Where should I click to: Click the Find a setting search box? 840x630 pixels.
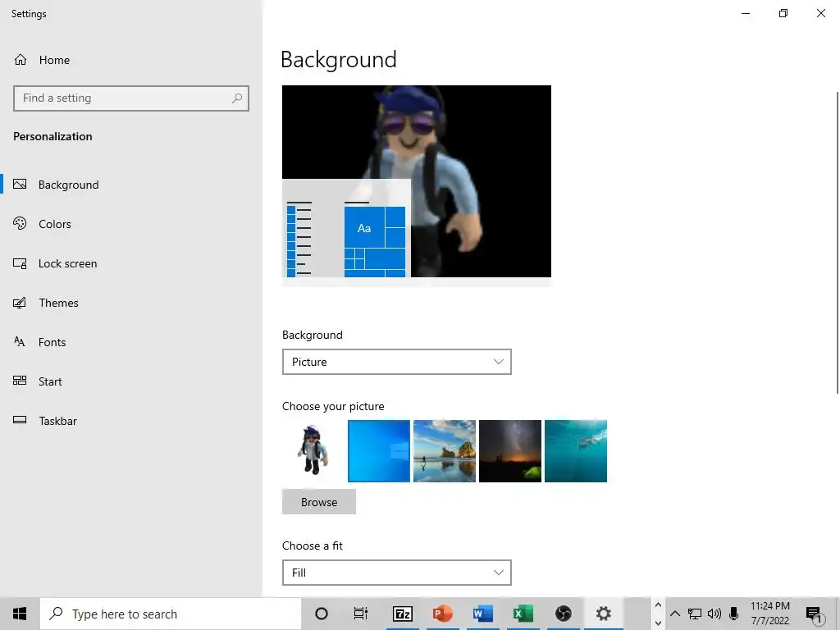click(130, 98)
